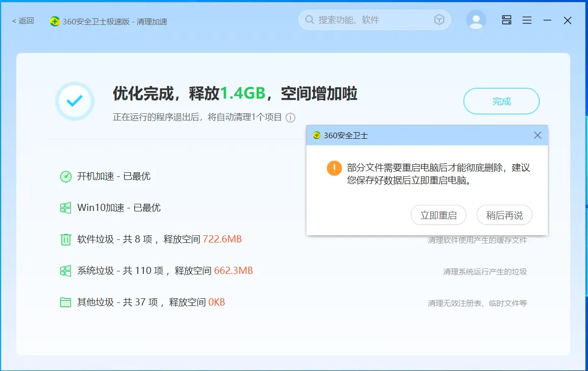Open the cube software manager icon in search bar

pos(439,19)
